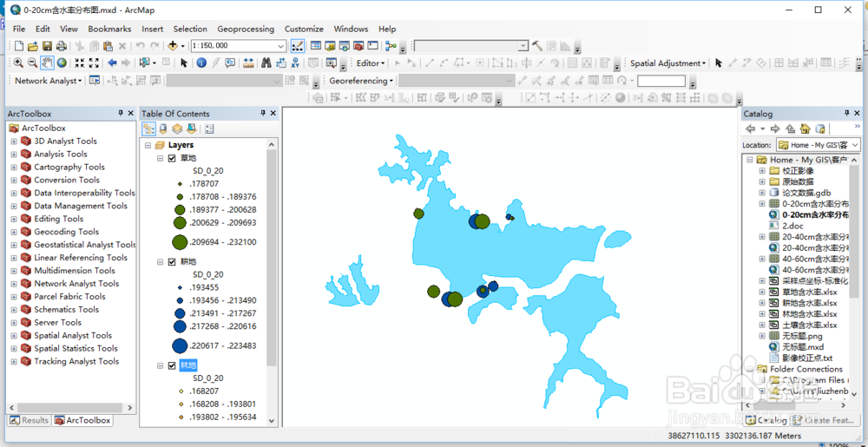Select the 林地 layer name
This screenshot has height=447, width=868.
188,365
